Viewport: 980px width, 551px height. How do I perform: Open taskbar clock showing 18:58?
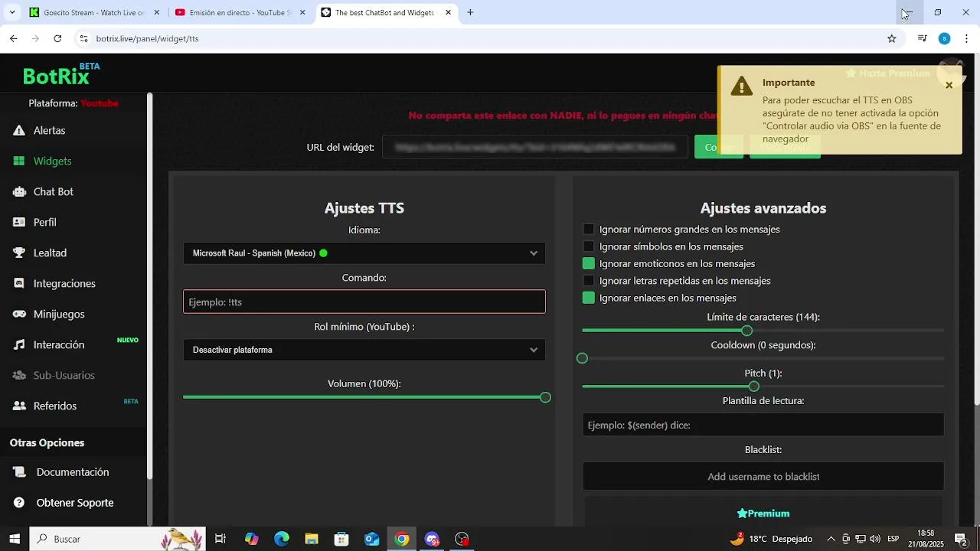pos(926,538)
